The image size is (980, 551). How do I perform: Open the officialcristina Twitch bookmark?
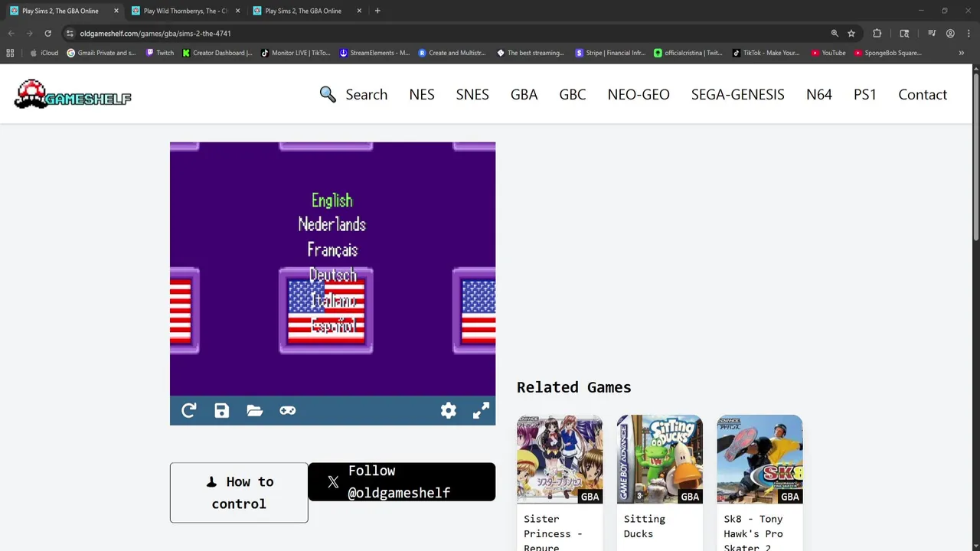[x=688, y=53]
